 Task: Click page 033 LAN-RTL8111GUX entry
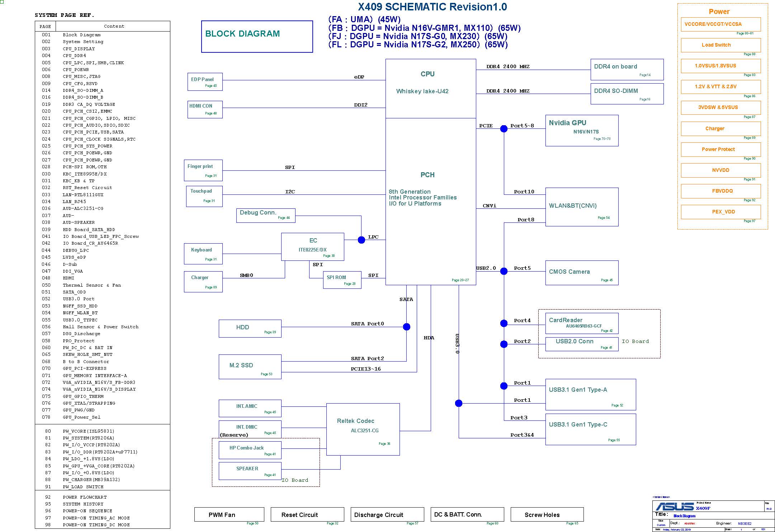(x=83, y=195)
